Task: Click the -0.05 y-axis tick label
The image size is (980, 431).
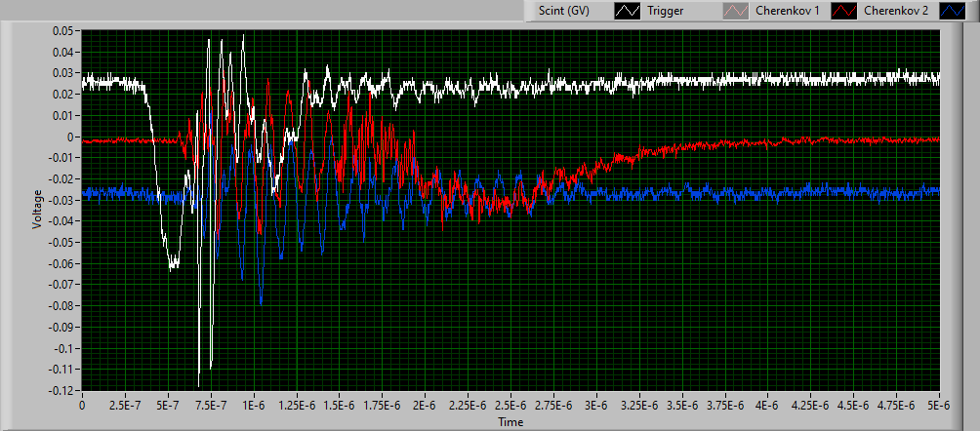Action: 63,243
